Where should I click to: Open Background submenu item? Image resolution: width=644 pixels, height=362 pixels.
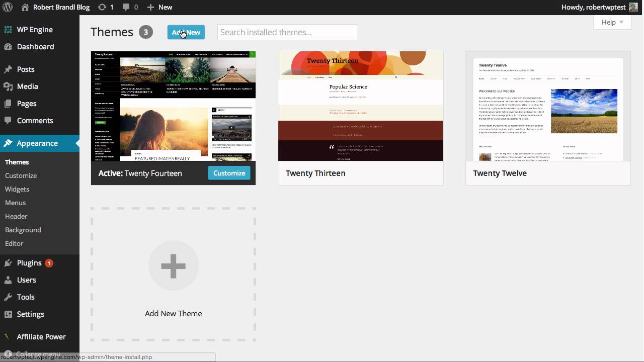pyautogui.click(x=23, y=230)
